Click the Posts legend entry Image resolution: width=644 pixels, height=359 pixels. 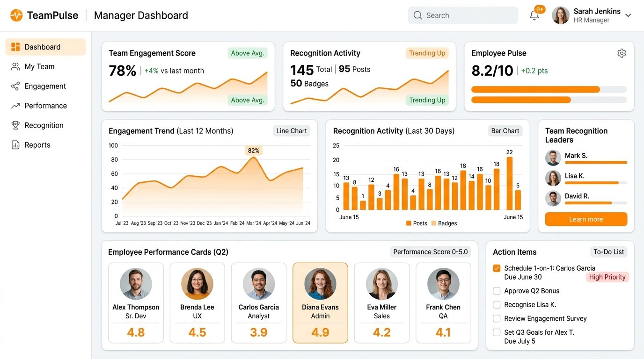pyautogui.click(x=417, y=223)
